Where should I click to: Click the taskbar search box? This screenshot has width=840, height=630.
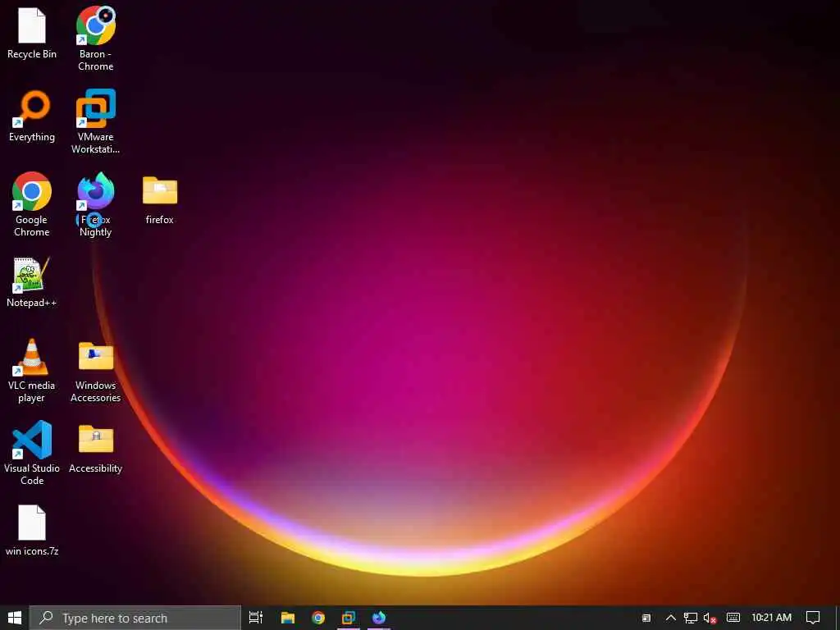tap(135, 618)
